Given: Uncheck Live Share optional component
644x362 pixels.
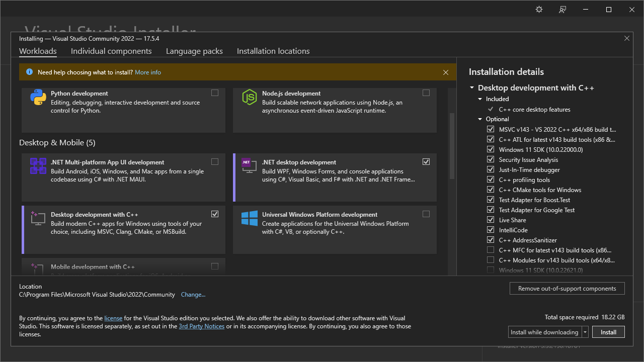Looking at the screenshot, I should click(491, 220).
